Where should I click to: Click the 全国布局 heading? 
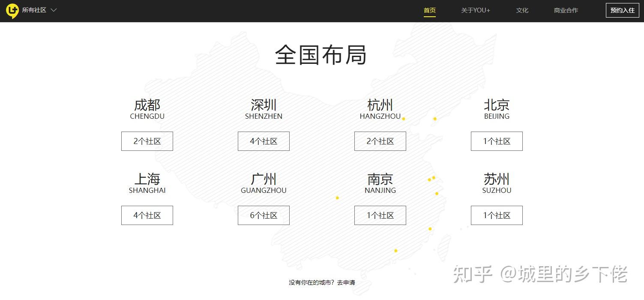tap(321, 55)
